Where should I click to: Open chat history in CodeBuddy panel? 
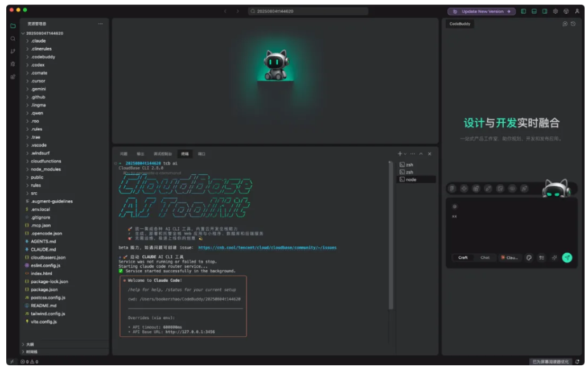(573, 24)
